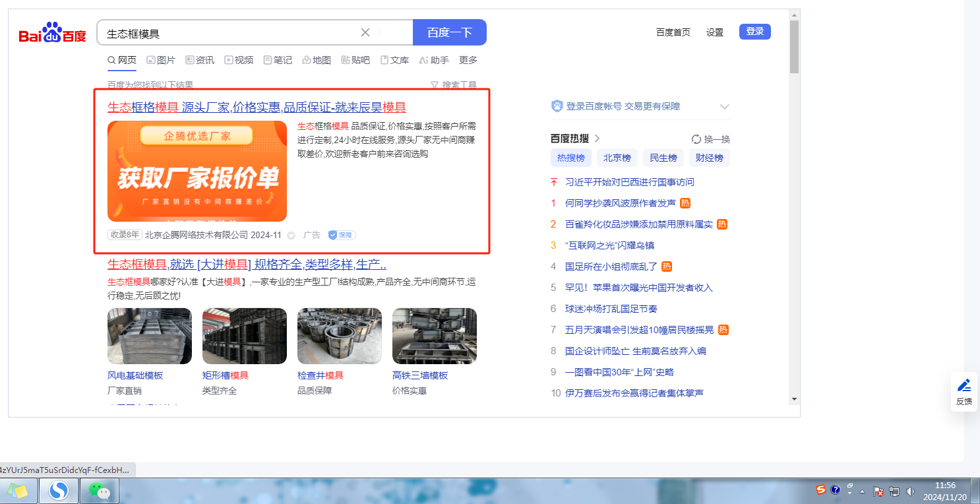Click the pinned top arrow beside 习近平 headline

(x=554, y=182)
